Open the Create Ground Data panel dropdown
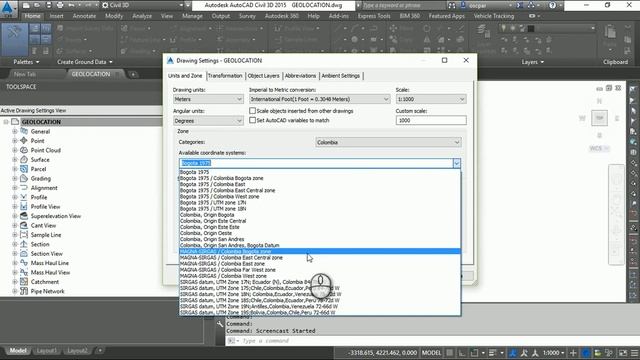Viewport: 640px width, 360px height. (84, 62)
